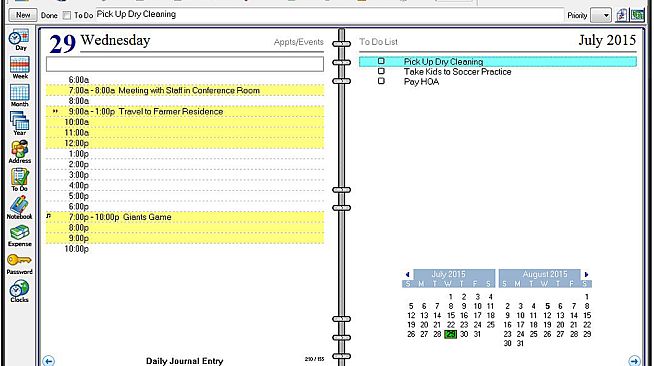
Task: Click the empty all-day event box
Action: 185,64
